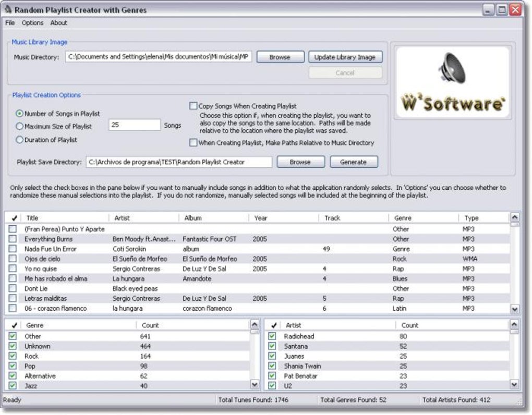532x415 pixels.
Task: Click the app icon in title bar
Action: 8,9
